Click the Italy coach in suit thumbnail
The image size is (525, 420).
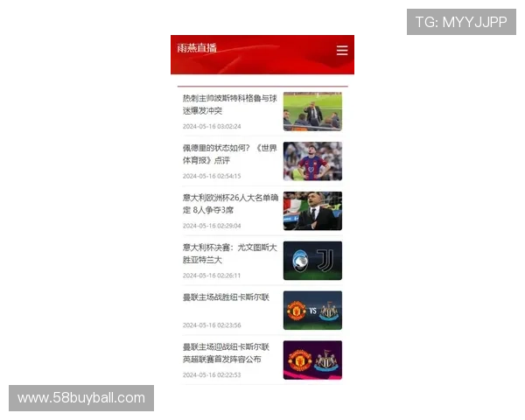coord(312,211)
